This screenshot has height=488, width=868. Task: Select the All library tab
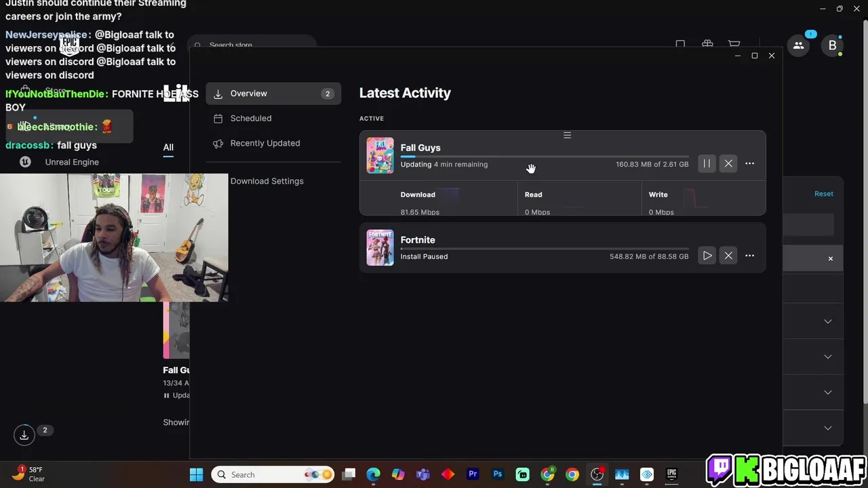168,147
